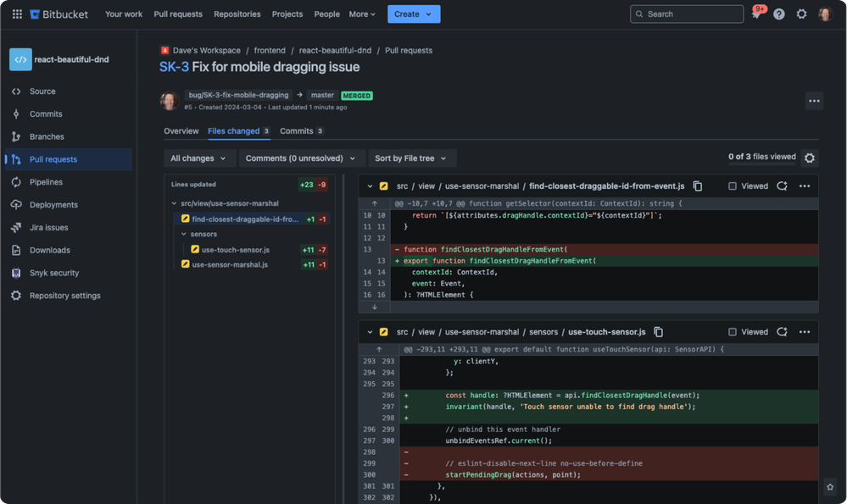847x504 pixels.
Task: Open the More menu in top navigation
Action: 362,14
